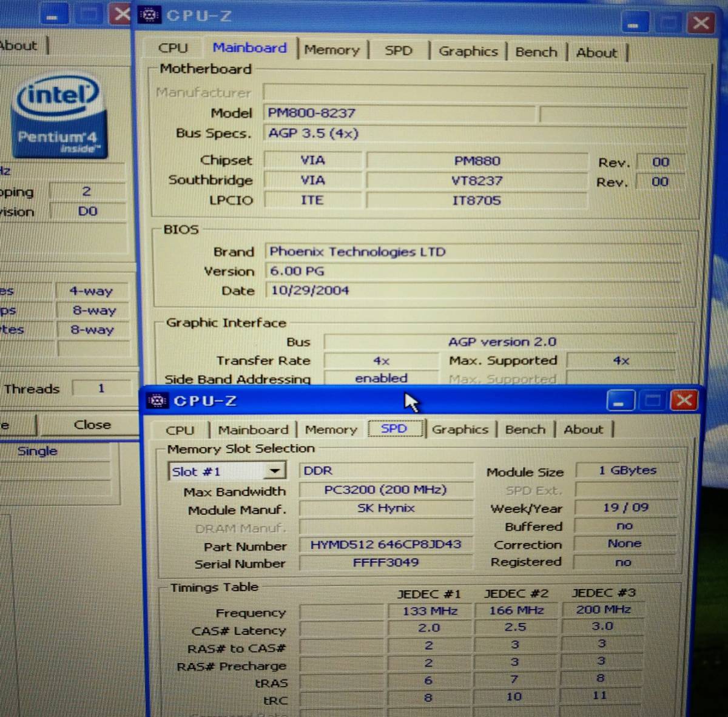Select the Registered value no
The height and width of the screenshot is (717, 728).
pyautogui.click(x=624, y=562)
